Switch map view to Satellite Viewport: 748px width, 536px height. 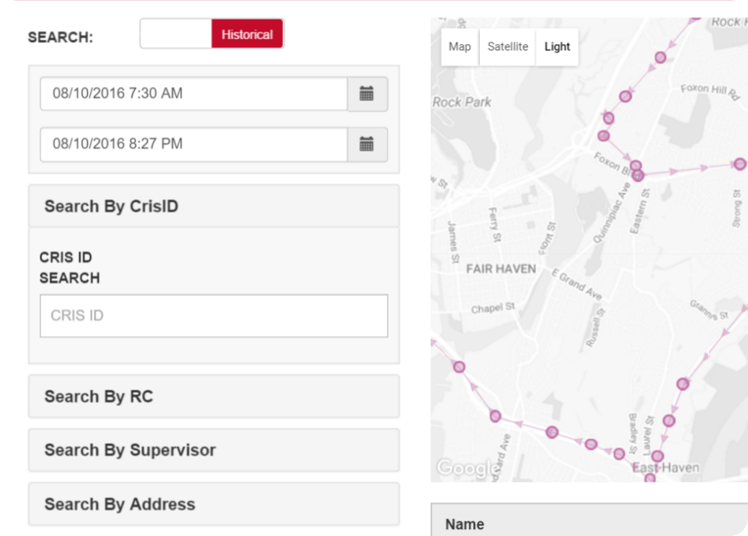tap(507, 47)
